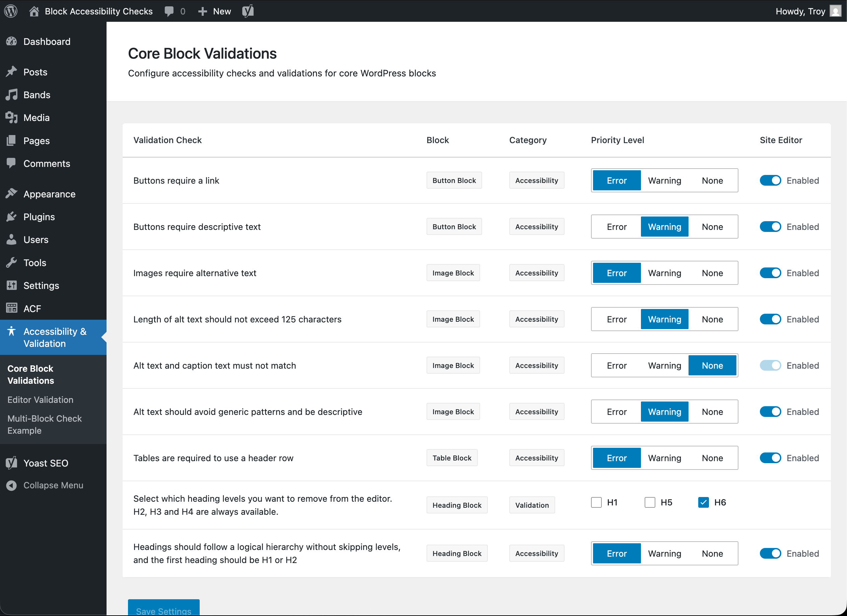The width and height of the screenshot is (847, 616).
Task: Open Plugins via plug icon
Action: (x=12, y=217)
